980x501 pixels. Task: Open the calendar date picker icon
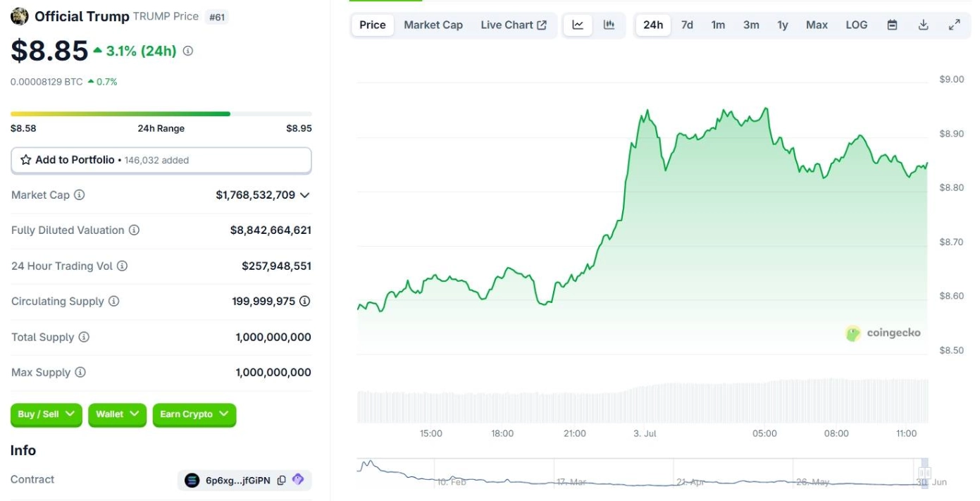tap(892, 25)
